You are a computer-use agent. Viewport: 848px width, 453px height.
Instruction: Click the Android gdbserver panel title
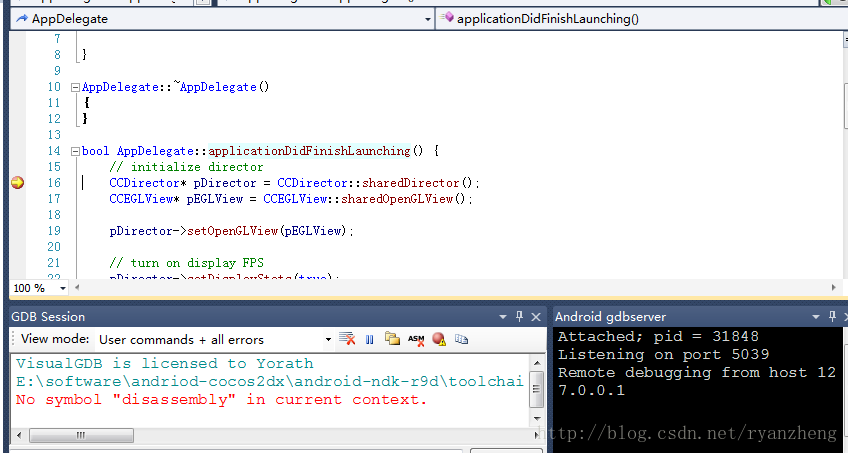point(610,317)
